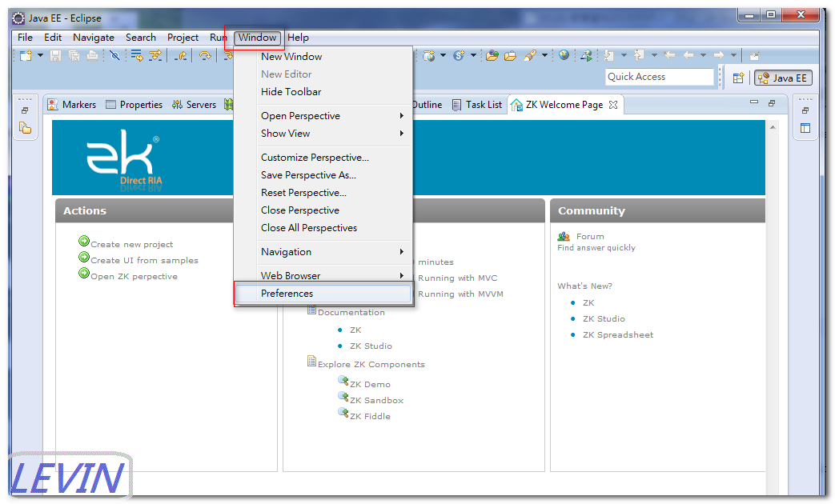Open dropdown beside web project globe icon

click(443, 55)
